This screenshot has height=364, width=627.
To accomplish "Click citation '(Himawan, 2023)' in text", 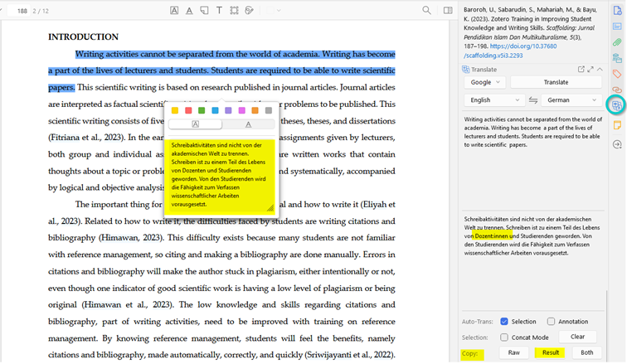I will click(x=131, y=238).
